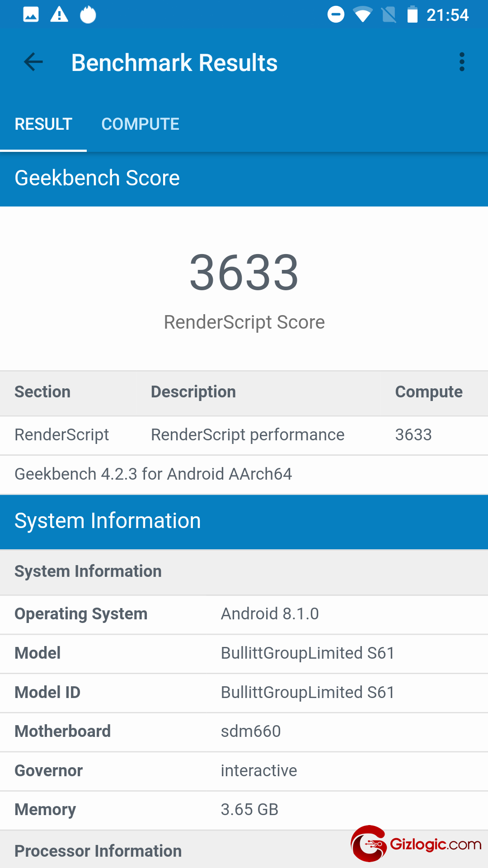The image size is (488, 868).
Task: Tap the sdm660 motherboard value
Action: (x=251, y=731)
